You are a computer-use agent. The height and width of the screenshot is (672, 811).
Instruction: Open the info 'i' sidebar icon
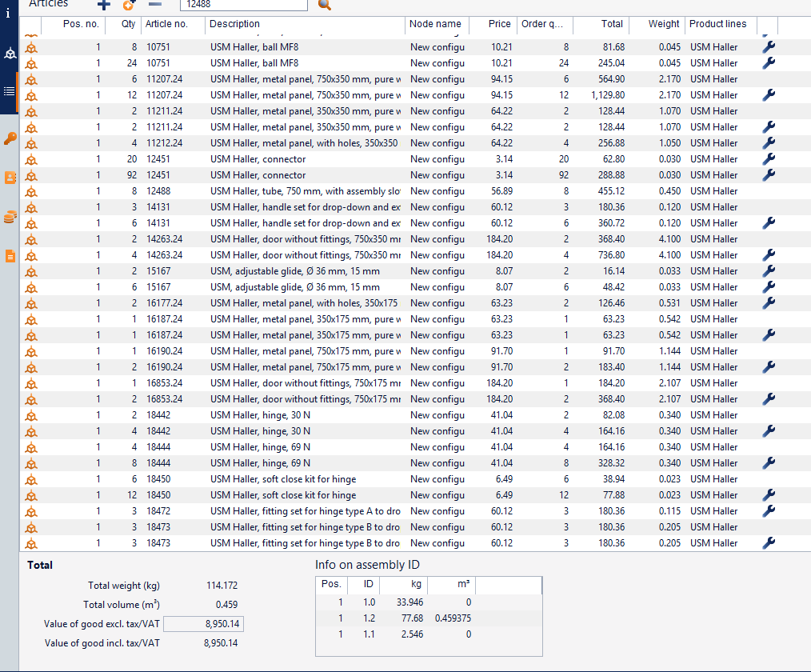point(8,14)
